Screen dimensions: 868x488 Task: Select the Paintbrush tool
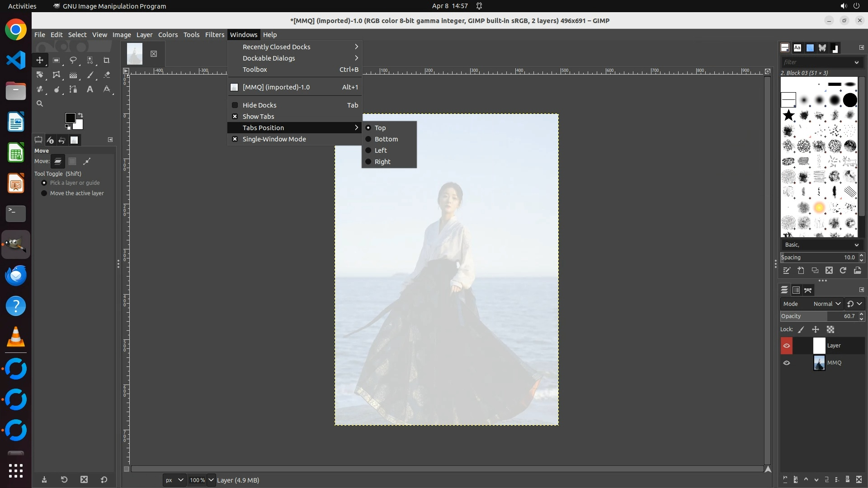pyautogui.click(x=90, y=75)
